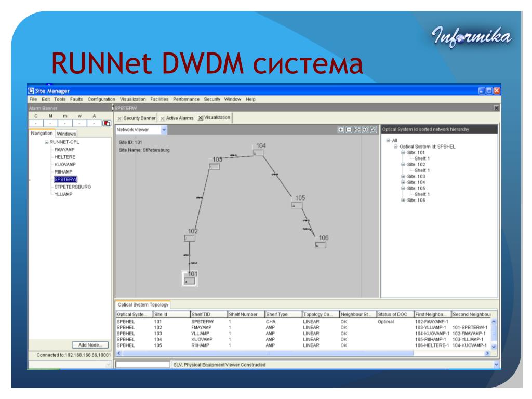Expand Site: 103 in hierarchy tree
Screen dimensions: 532x399
[403, 177]
